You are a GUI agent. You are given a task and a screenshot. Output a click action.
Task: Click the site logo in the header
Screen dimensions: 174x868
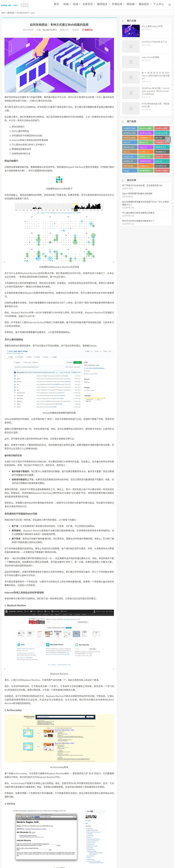(x=9, y=5)
